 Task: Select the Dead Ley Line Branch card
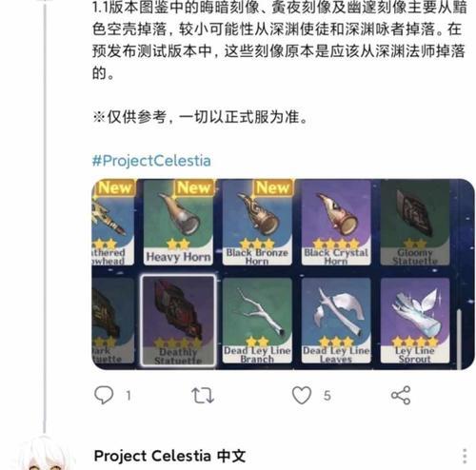tap(257, 321)
